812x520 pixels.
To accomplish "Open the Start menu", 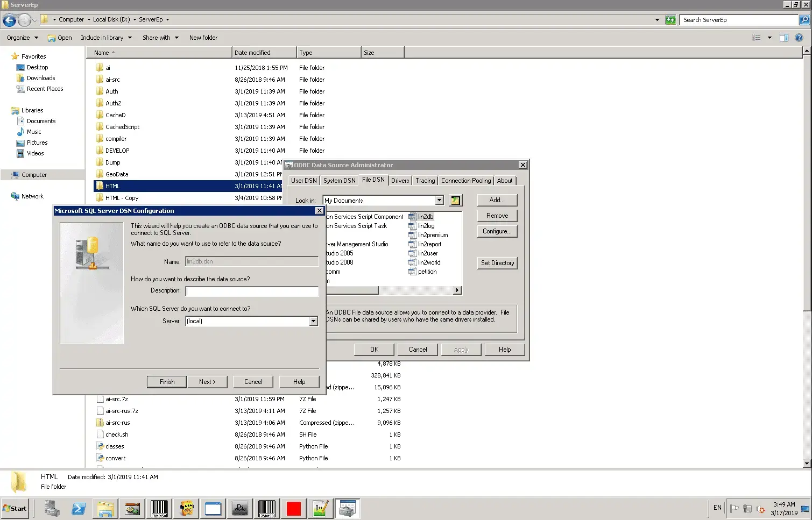I will click(x=15, y=508).
